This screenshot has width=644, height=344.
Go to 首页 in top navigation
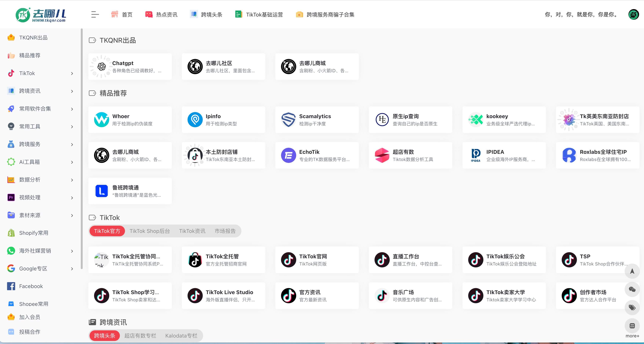pos(122,14)
